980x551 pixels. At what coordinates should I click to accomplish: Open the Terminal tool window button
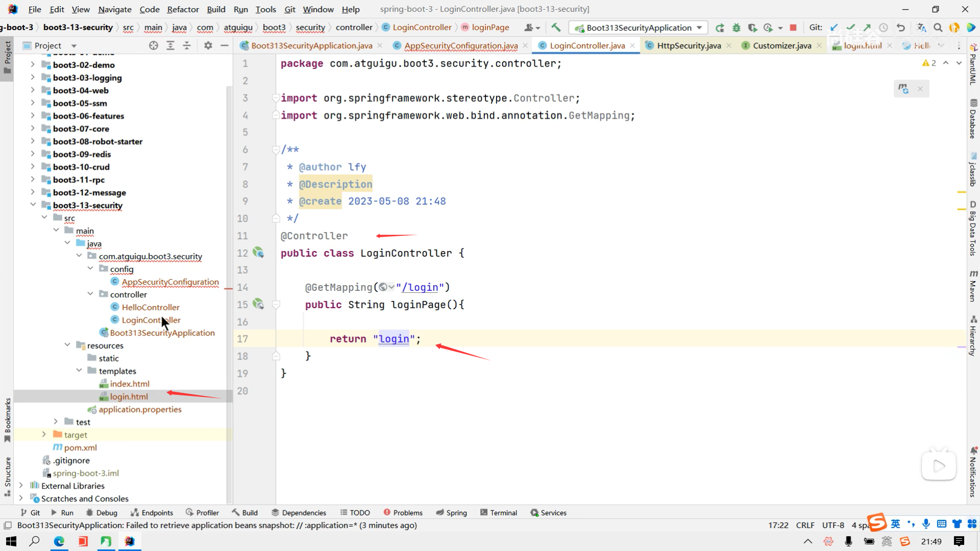(x=498, y=513)
